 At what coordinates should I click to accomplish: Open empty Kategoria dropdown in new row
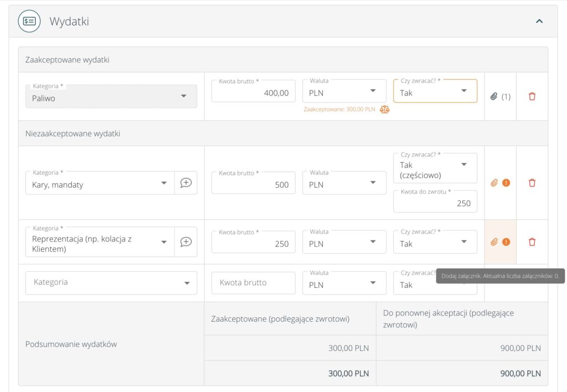click(x=111, y=283)
